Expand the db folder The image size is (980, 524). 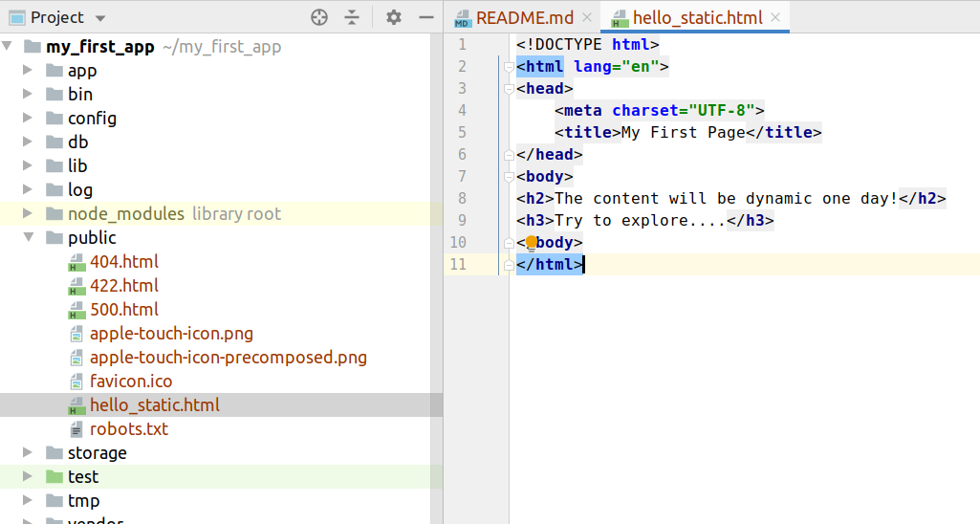click(x=28, y=142)
